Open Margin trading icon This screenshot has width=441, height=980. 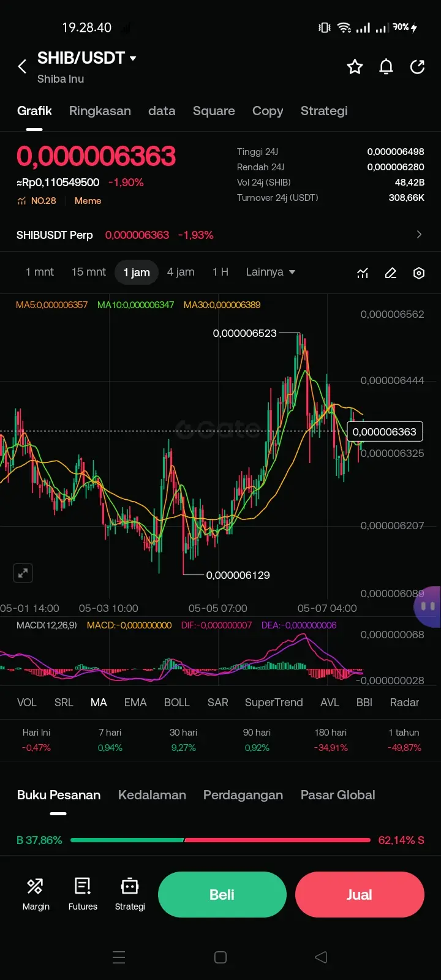[x=36, y=894]
